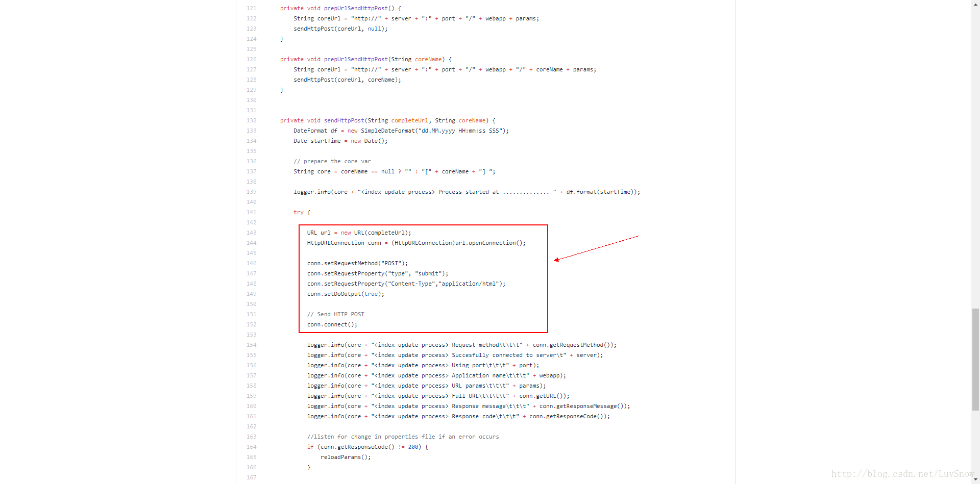This screenshot has height=484, width=980.
Task: Click 'URL url = new URL(completeUrl);' line
Action: (359, 233)
